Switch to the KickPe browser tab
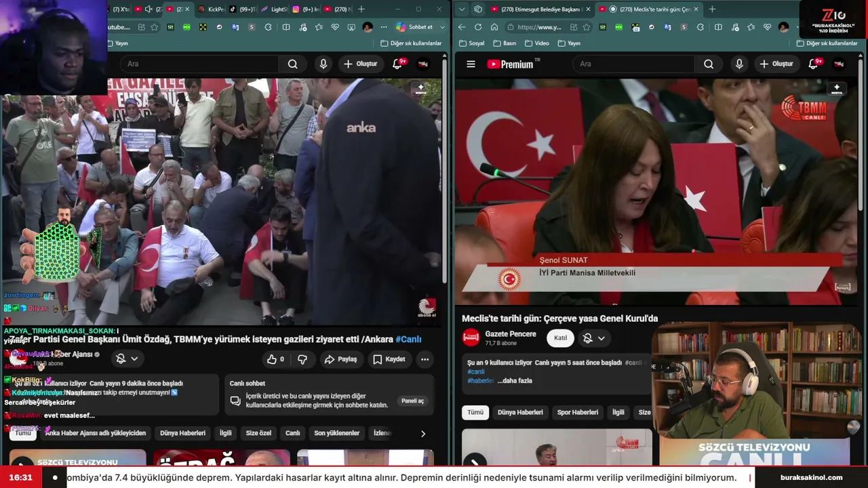The image size is (868, 488). pos(211,9)
